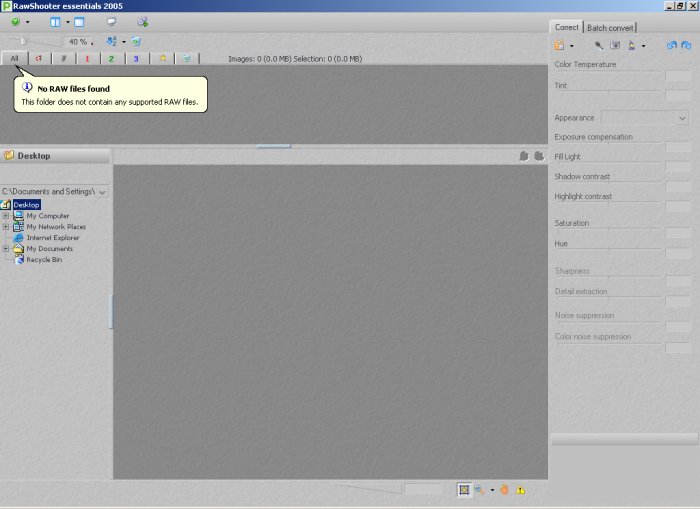Open the C:\Documents and Settings path dropdown
The image size is (700, 509).
102,192
